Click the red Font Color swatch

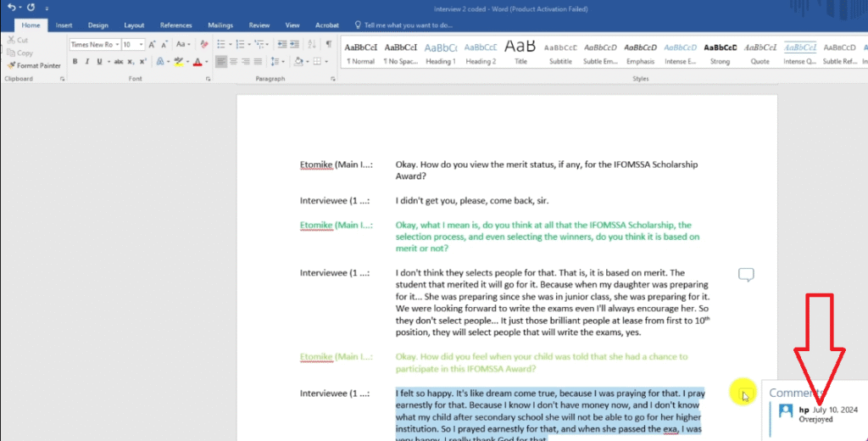197,62
